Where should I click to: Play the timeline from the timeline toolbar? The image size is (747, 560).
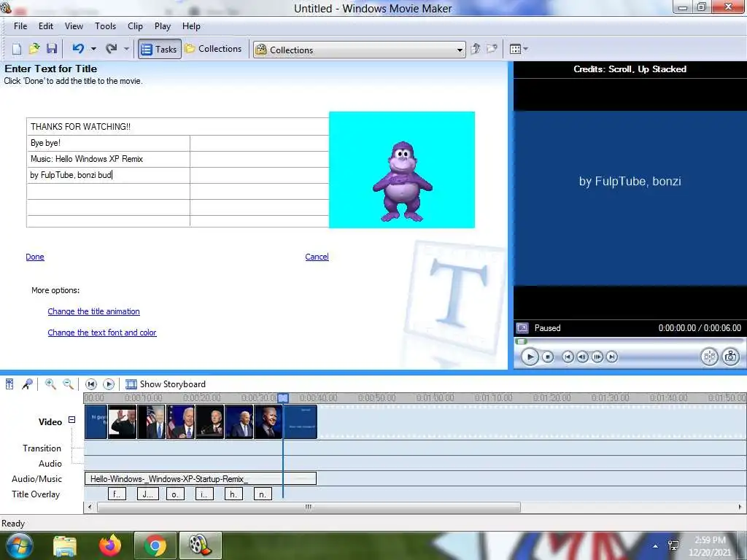click(x=109, y=384)
